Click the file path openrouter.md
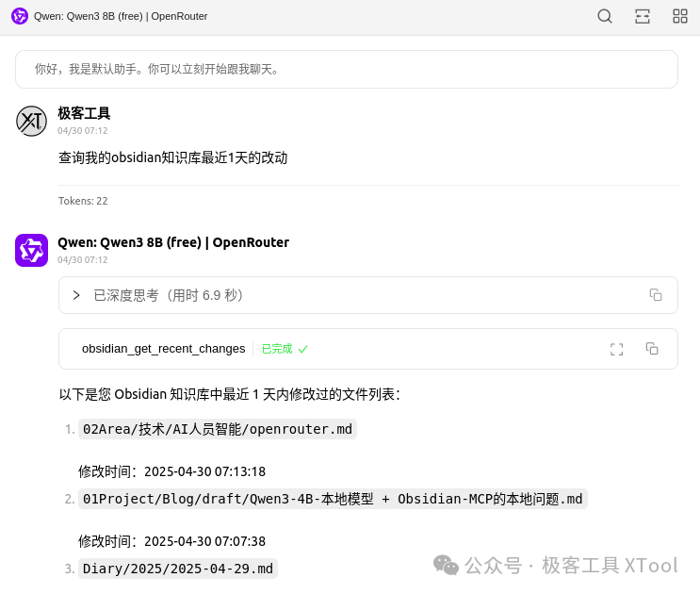The height and width of the screenshot is (594, 700). click(218, 429)
